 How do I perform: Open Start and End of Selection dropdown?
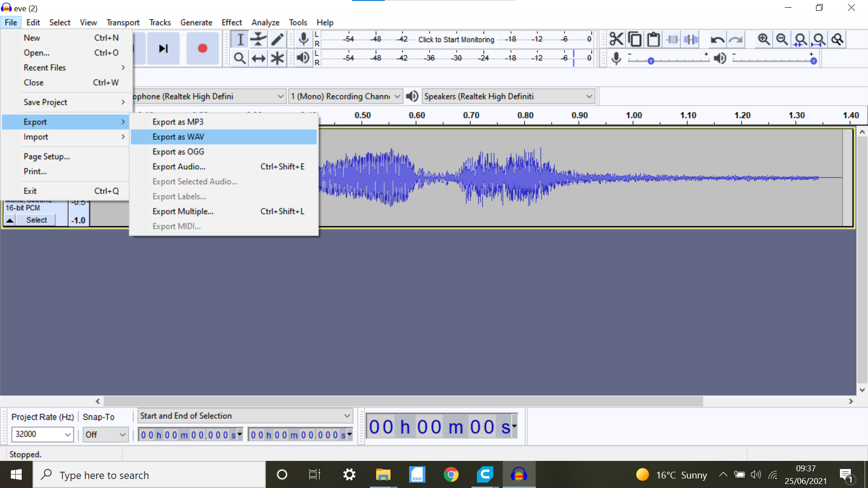coord(245,416)
